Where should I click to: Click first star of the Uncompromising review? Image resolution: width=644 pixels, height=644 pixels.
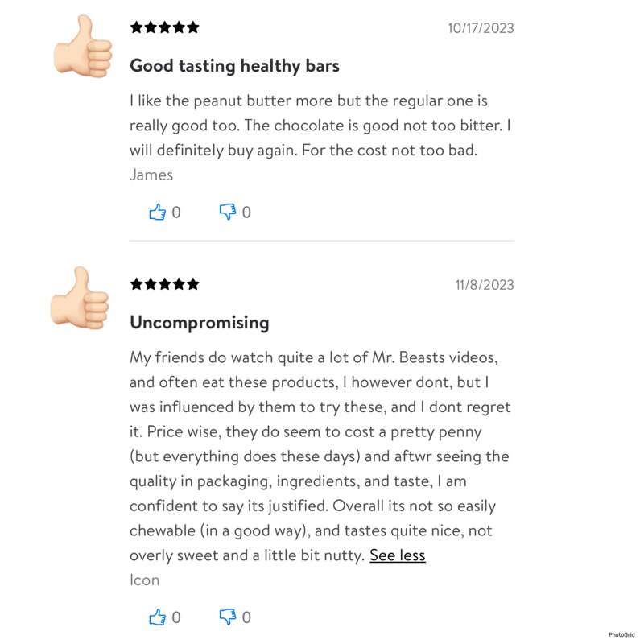[x=136, y=283]
